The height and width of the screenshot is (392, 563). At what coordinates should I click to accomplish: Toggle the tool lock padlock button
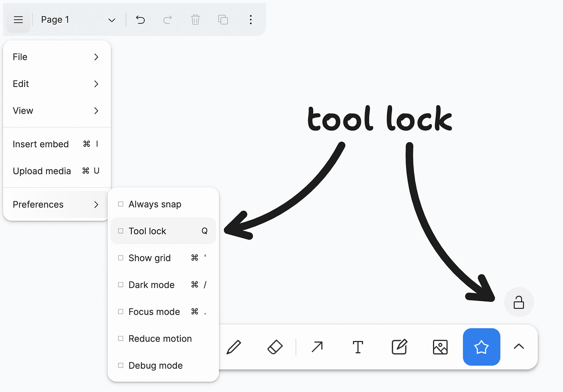(519, 302)
